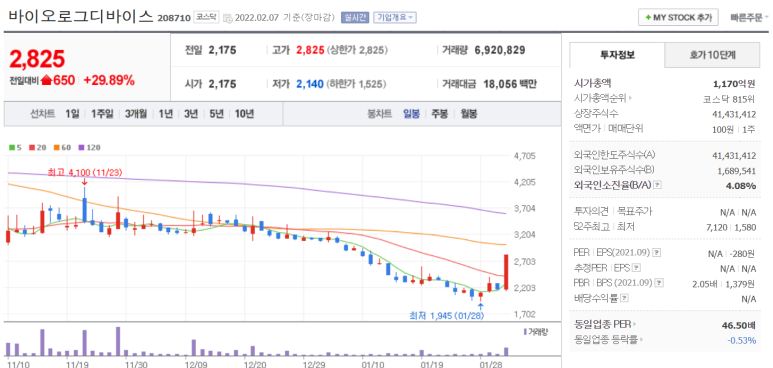Image resolution: width=773 pixels, height=368 pixels.
Task: Show the 일봉 daily candle chart
Action: point(411,114)
